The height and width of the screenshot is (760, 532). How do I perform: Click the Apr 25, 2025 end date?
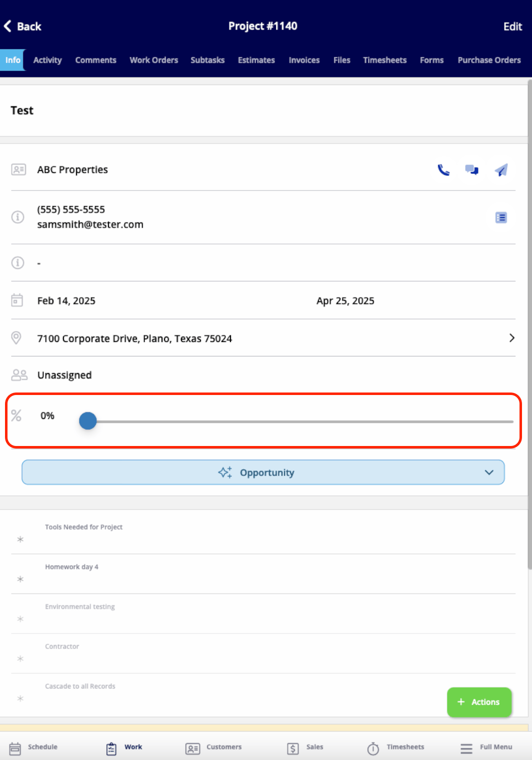345,300
